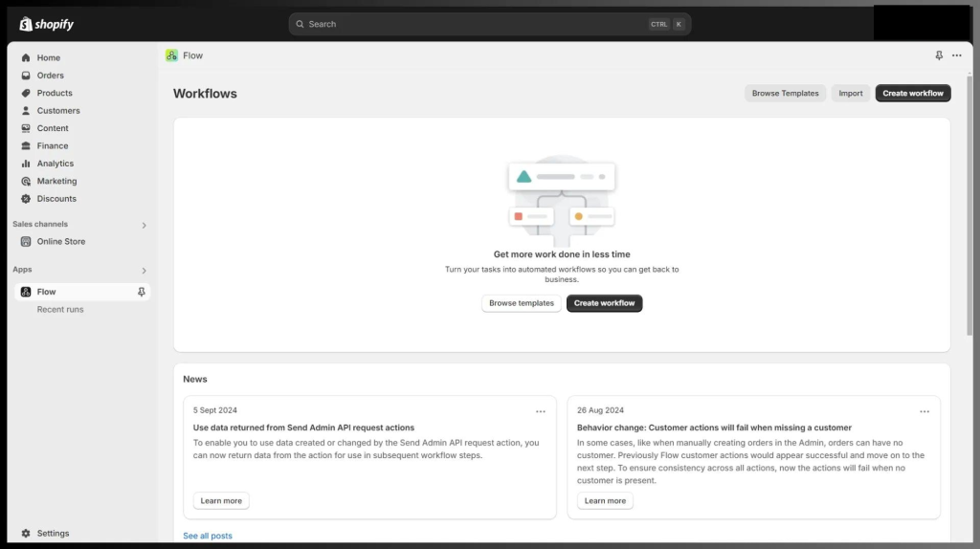Click the 'Behavior change: Customer actions' title

point(714,428)
